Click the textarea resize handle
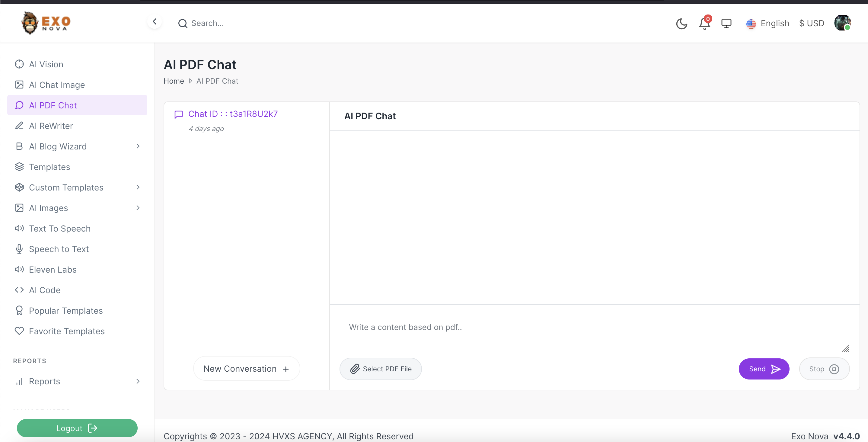Screen dimensions: 868x442 [x=845, y=348]
